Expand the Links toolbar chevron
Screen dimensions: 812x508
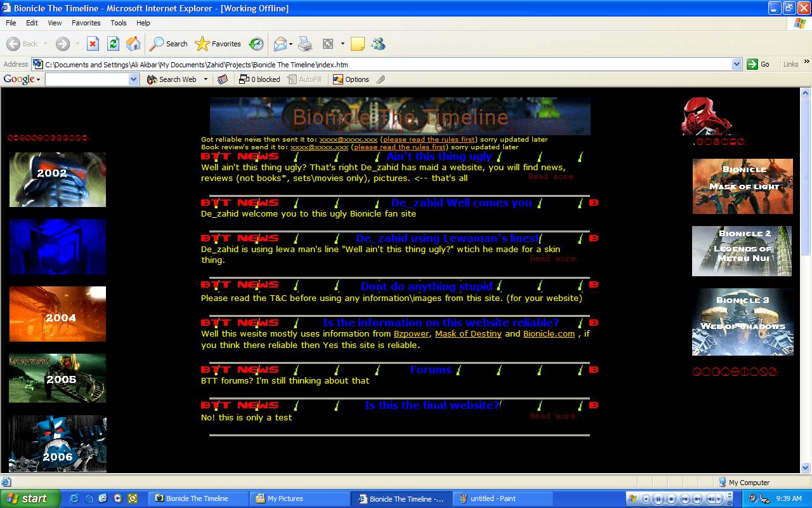(x=807, y=62)
